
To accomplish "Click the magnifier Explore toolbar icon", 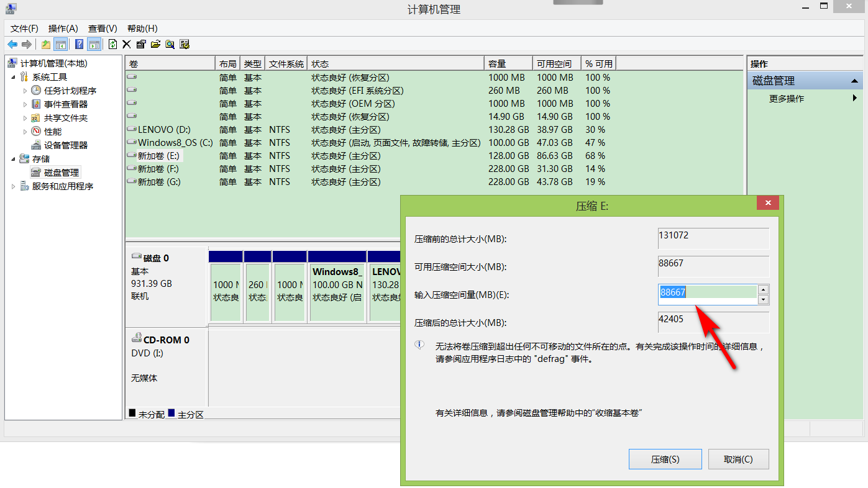I will (170, 44).
